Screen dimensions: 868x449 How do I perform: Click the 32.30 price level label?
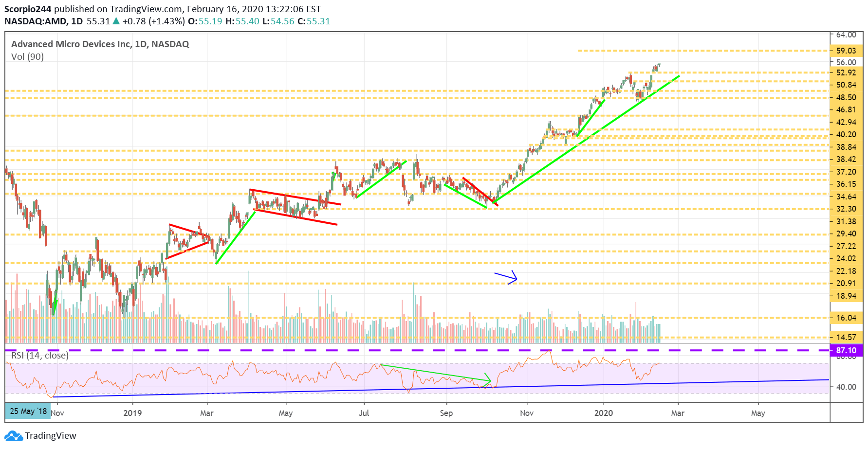[846, 209]
